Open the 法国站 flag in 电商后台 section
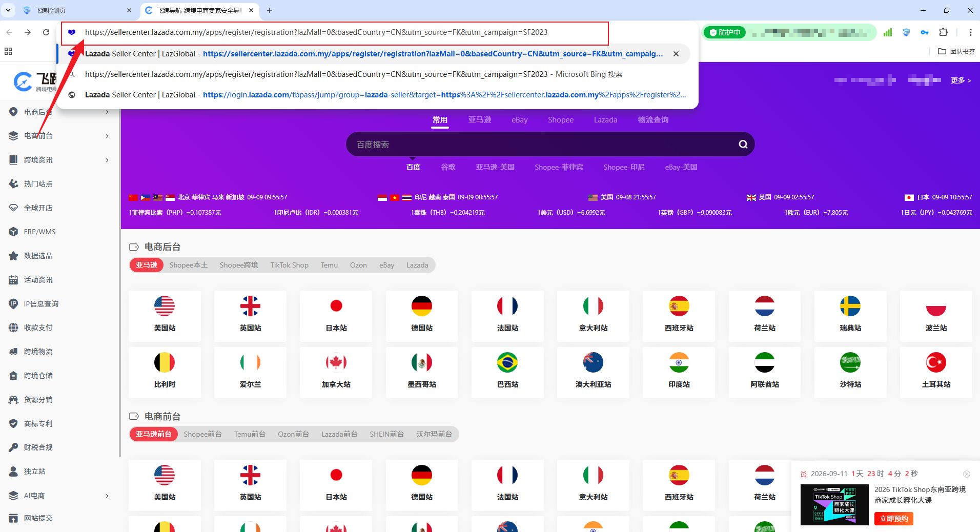 [507, 306]
